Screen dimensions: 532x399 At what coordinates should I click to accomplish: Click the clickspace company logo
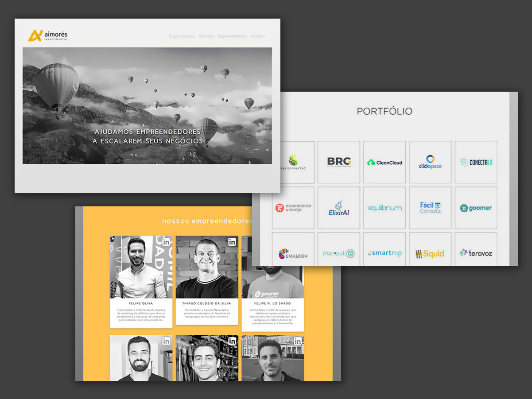pyautogui.click(x=430, y=162)
